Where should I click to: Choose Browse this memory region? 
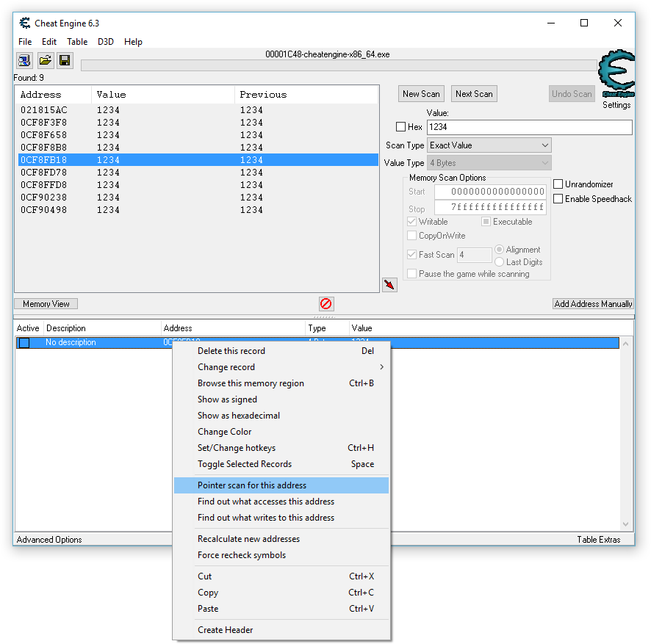pos(281,383)
